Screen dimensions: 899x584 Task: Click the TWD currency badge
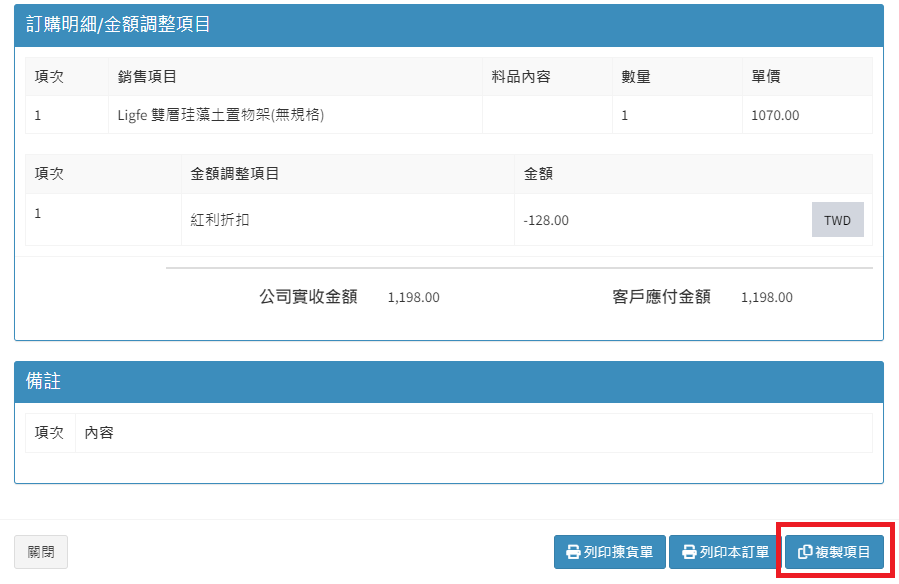click(837, 220)
